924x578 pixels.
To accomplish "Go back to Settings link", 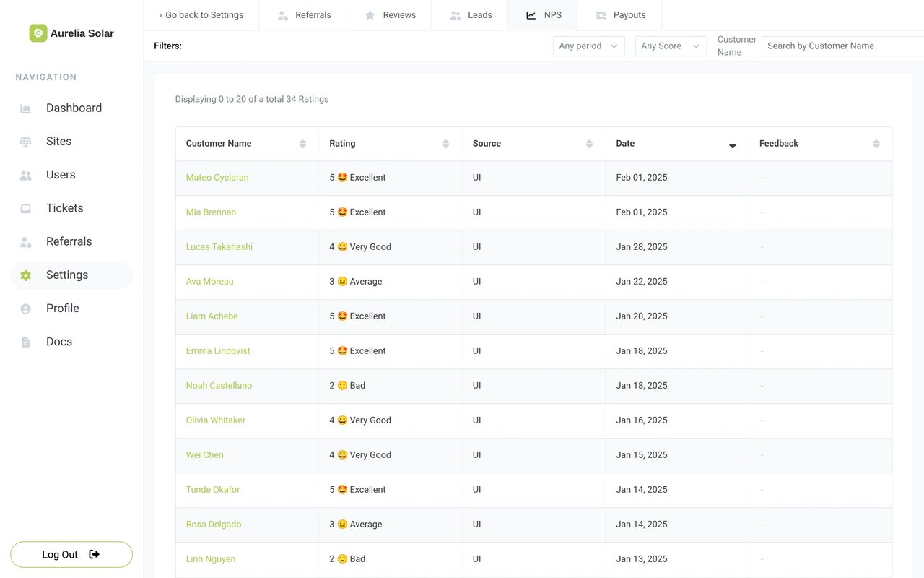I will pyautogui.click(x=201, y=15).
